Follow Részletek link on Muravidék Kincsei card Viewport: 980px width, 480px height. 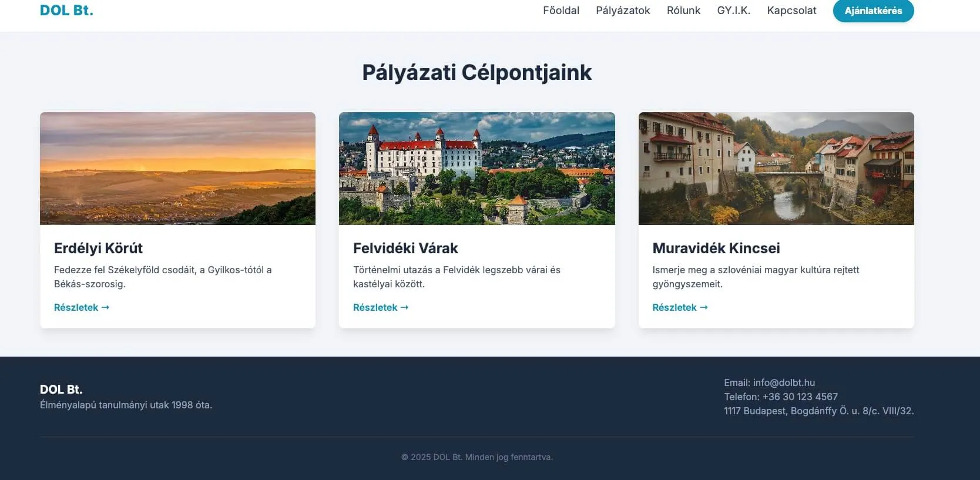click(x=680, y=307)
